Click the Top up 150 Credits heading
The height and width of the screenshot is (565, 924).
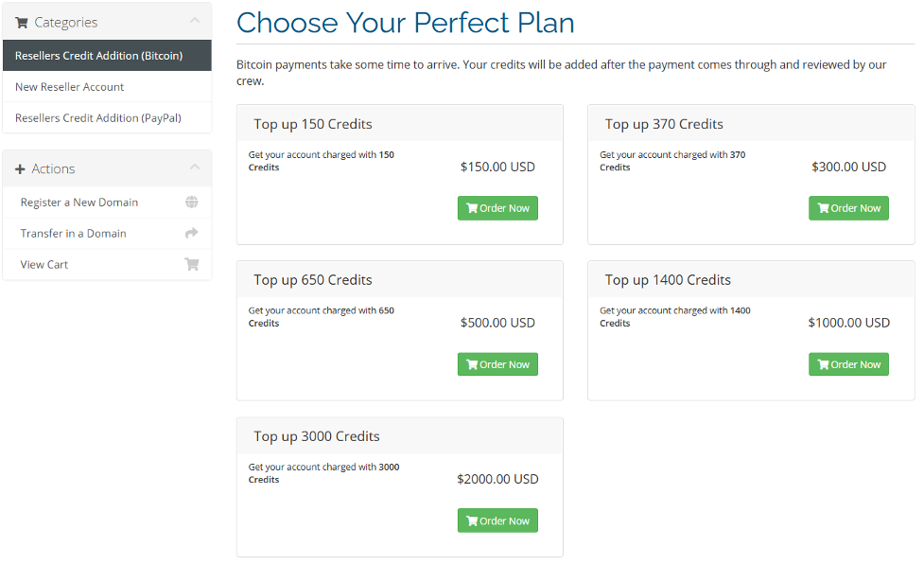(313, 124)
